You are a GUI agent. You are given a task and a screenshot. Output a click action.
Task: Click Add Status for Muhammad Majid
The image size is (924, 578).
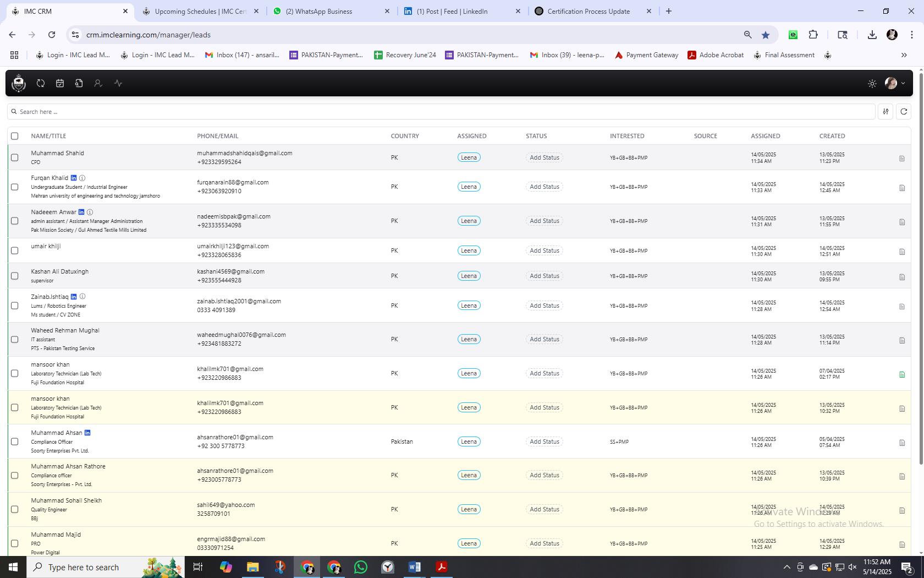pyautogui.click(x=544, y=543)
